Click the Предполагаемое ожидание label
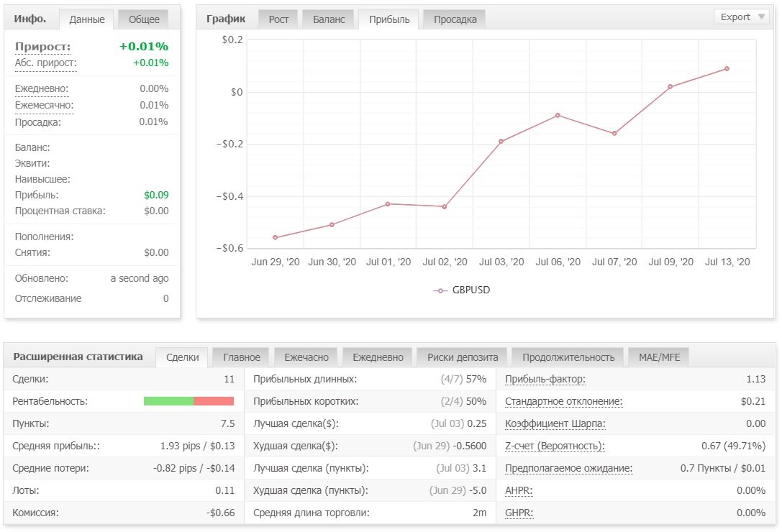Viewport: 782px width, 532px height. [x=568, y=468]
